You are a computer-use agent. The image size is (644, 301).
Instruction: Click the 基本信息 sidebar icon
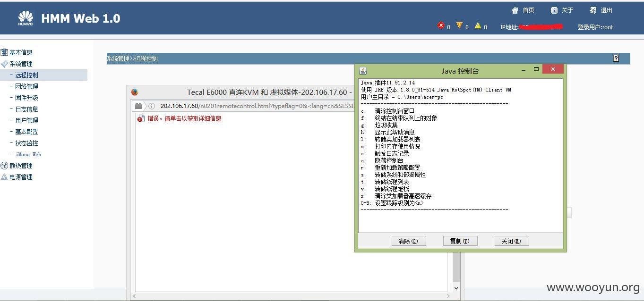[x=4, y=52]
